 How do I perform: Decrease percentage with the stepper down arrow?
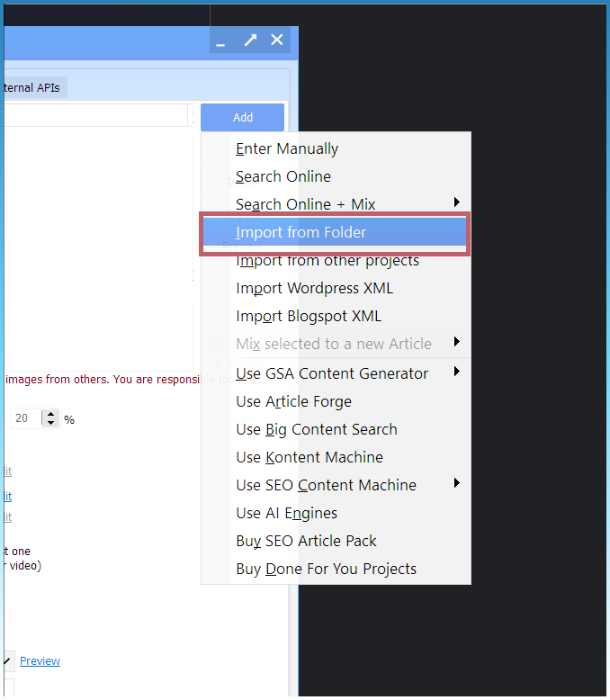(51, 424)
